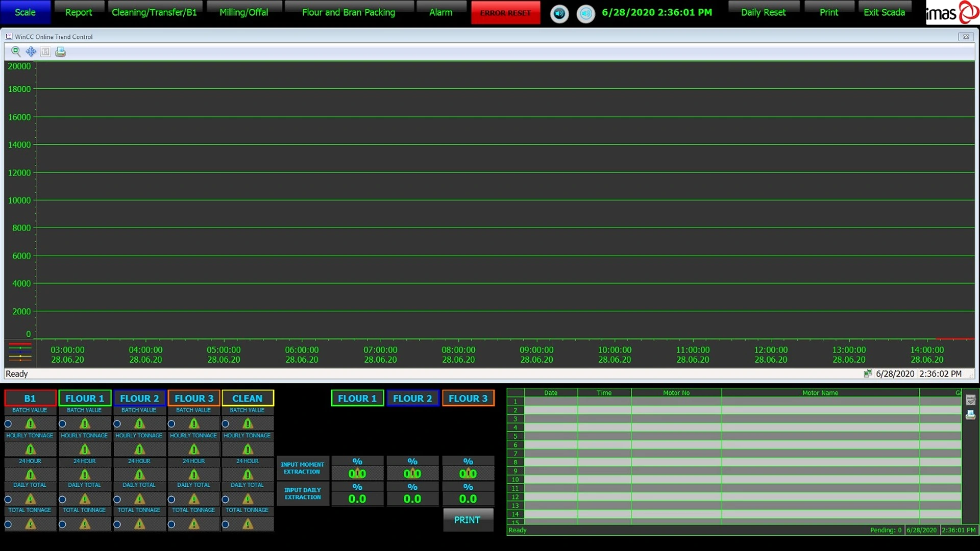Select B1 batch value radio button

(x=8, y=424)
